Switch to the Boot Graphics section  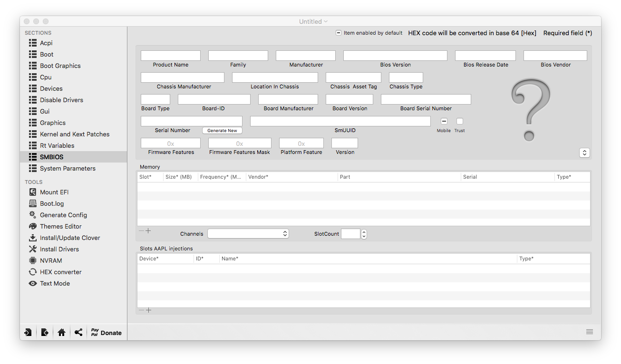(x=60, y=66)
